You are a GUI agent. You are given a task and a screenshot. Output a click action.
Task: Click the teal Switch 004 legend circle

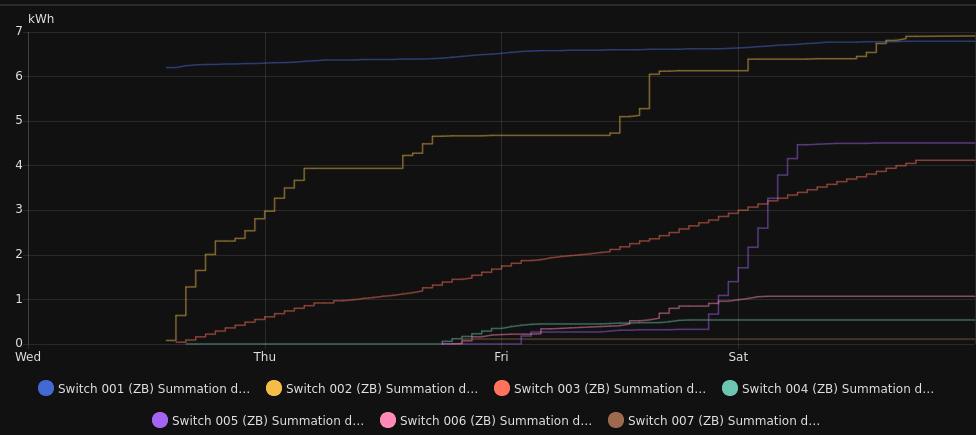[x=730, y=388]
